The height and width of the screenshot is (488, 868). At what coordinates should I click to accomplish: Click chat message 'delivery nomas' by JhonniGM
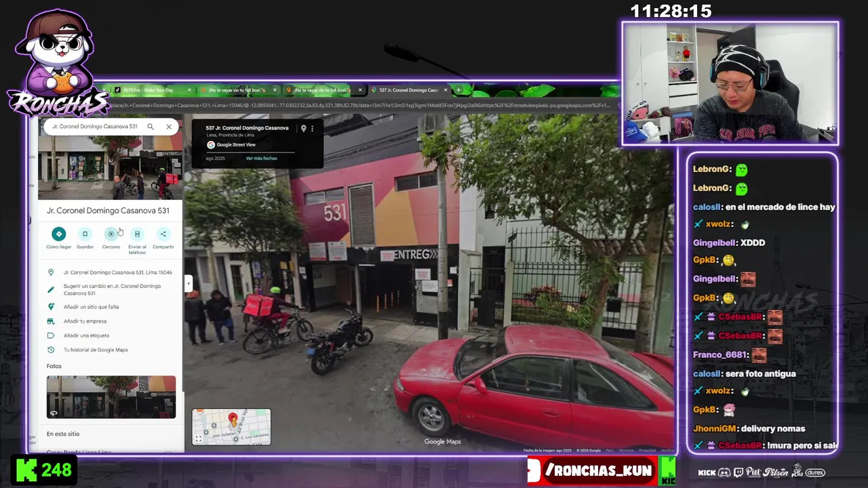(773, 428)
